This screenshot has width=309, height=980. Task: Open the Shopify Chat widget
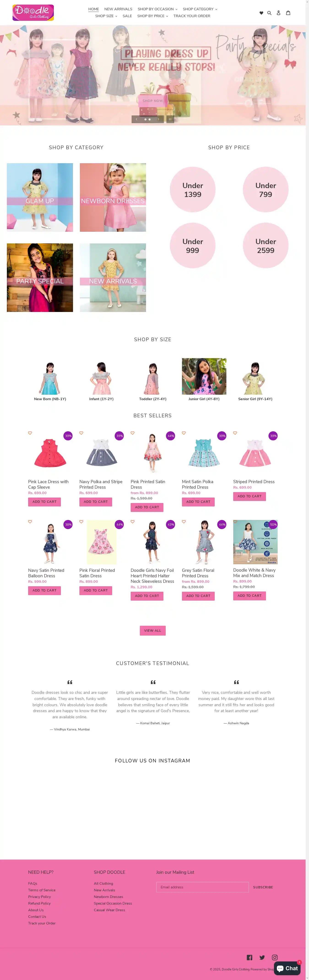[287, 968]
